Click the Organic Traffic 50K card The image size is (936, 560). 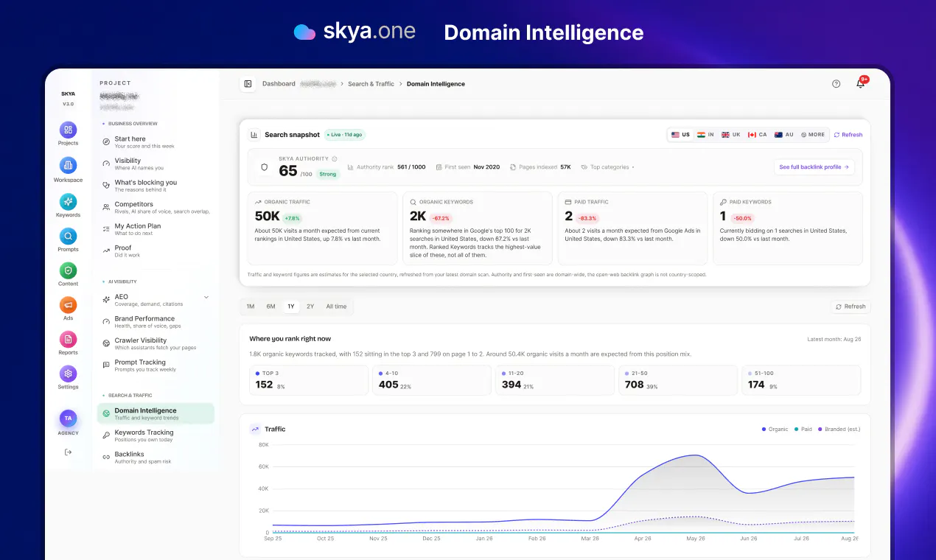coord(322,228)
